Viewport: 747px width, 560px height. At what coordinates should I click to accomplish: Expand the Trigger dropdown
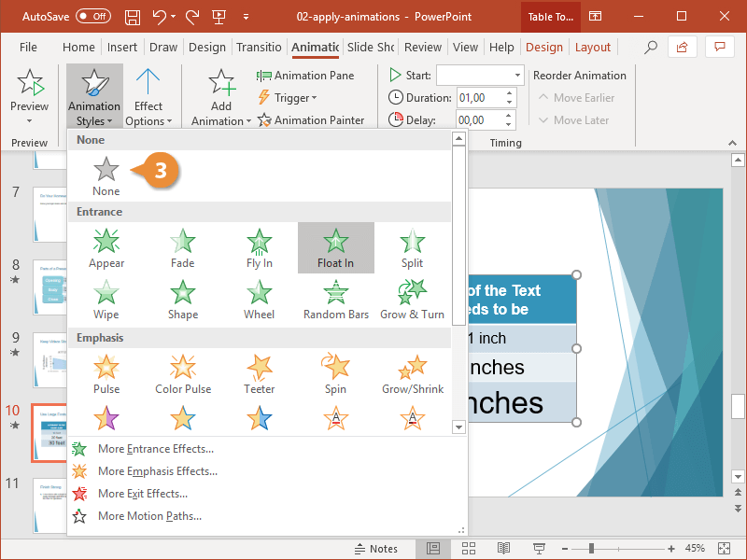(x=287, y=97)
